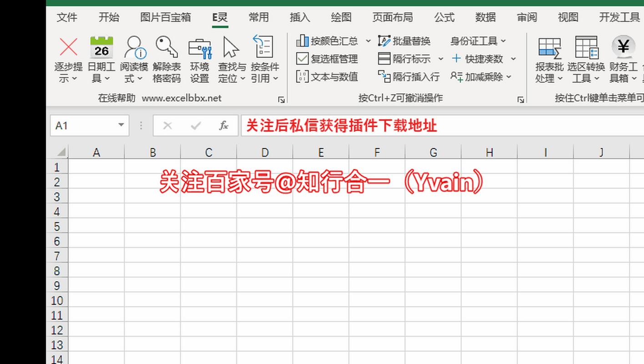Switch to the 公式 tab

pyautogui.click(x=444, y=17)
